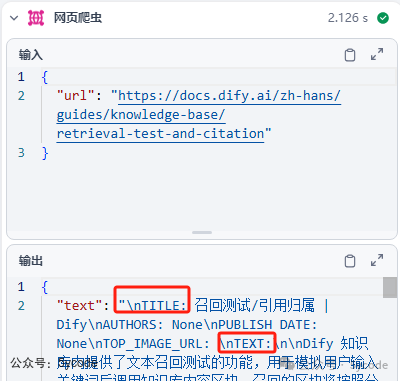Click the Dify\nAUTHORS: None\nPUBLISH DATE: line

tap(187, 325)
